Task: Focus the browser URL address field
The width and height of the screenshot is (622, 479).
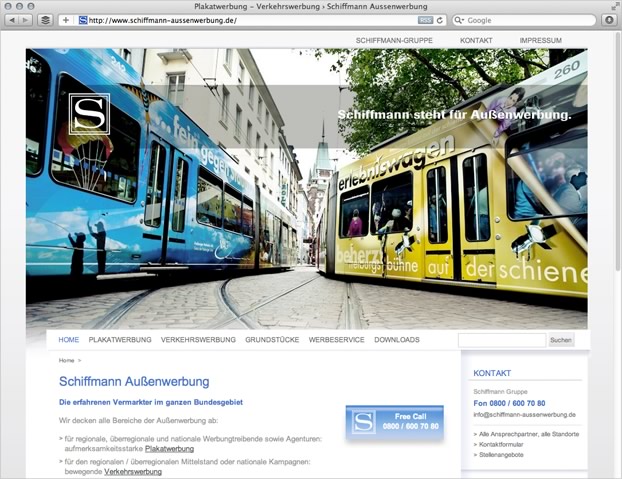Action: (x=252, y=20)
